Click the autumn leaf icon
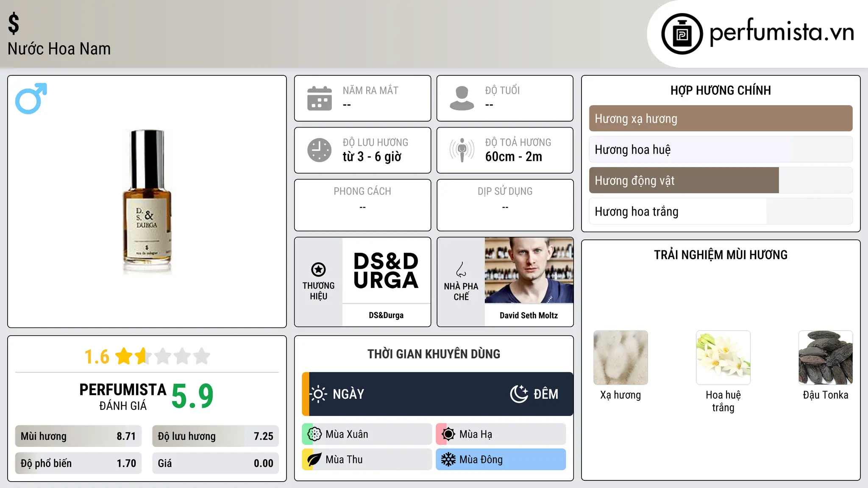This screenshot has height=488, width=868. [x=314, y=459]
